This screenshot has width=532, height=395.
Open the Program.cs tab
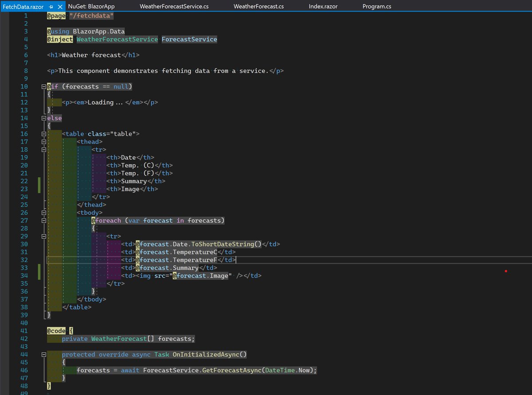click(x=377, y=7)
